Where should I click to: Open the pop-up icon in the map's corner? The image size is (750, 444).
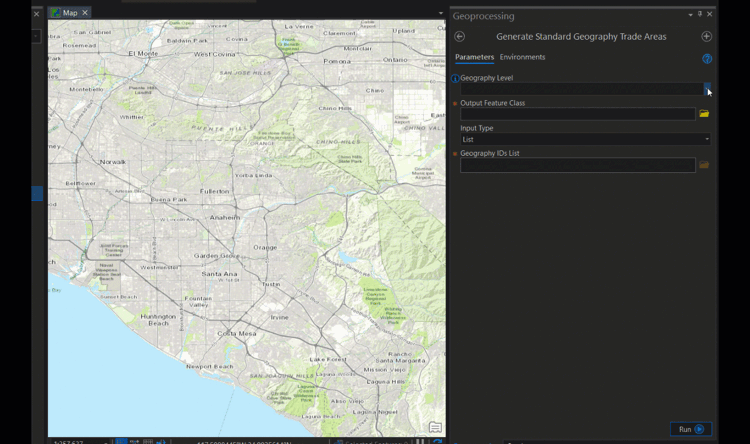[435, 427]
